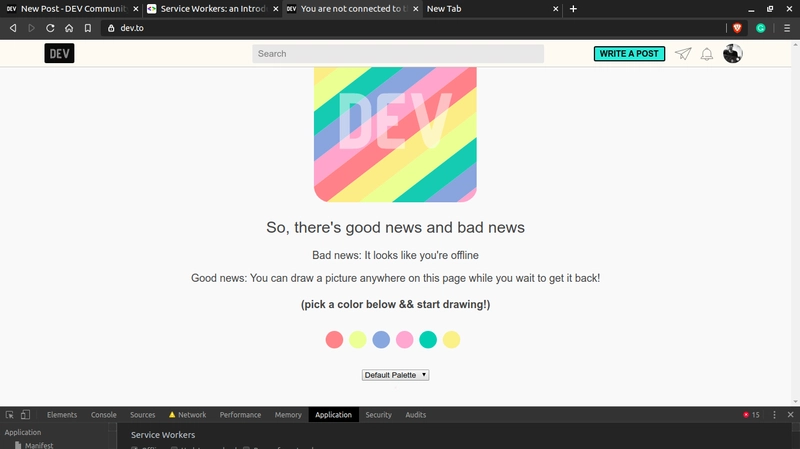
Task: Click into the DEV Search field
Action: click(x=398, y=54)
